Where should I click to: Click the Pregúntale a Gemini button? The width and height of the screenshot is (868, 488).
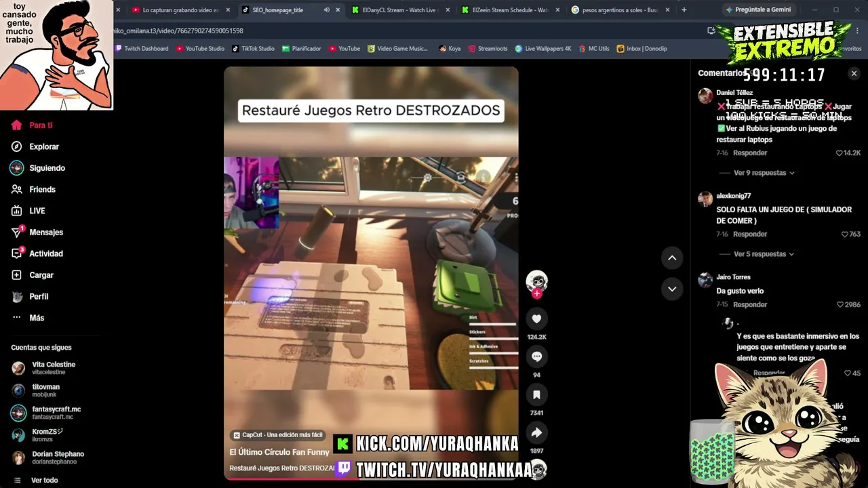tap(757, 10)
